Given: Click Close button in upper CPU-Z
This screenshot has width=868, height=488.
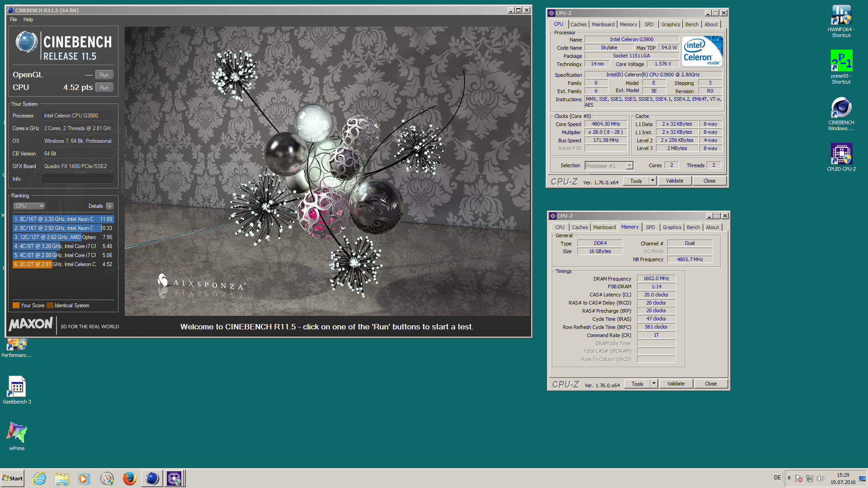Looking at the screenshot, I should pos(709,181).
